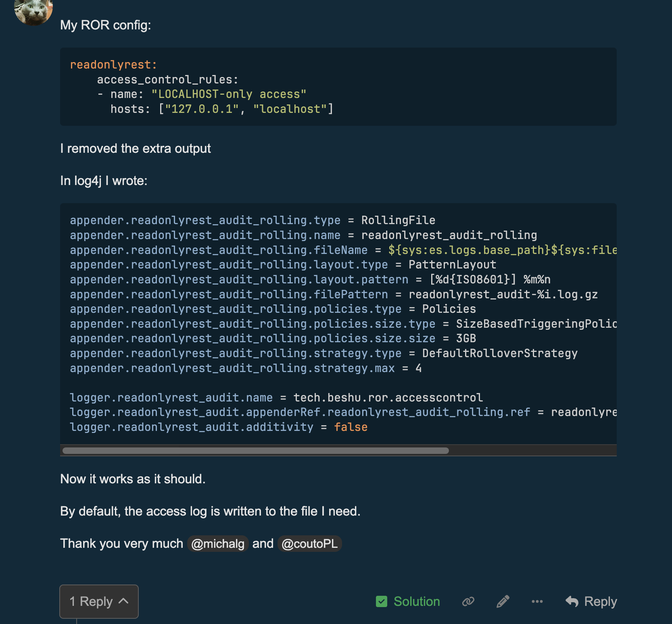This screenshot has width=672, height=624.
Task: Click the tech.beshu.ror.accesscontrol logger name
Action: (x=388, y=398)
